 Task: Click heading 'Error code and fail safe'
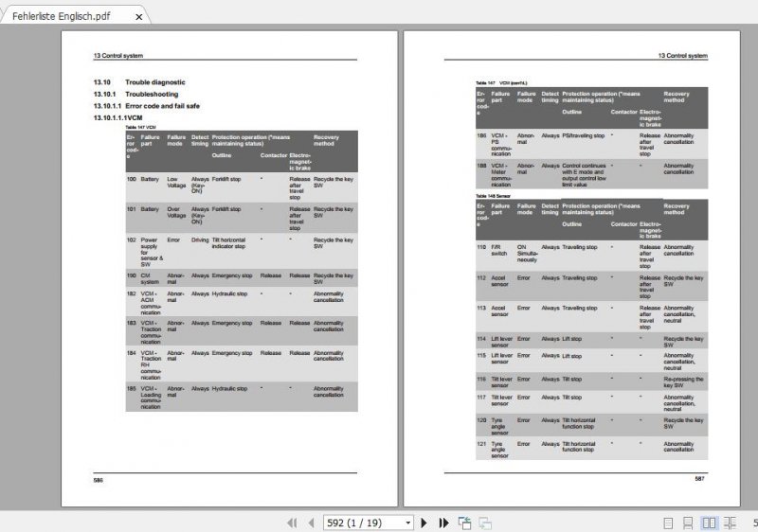[162, 106]
